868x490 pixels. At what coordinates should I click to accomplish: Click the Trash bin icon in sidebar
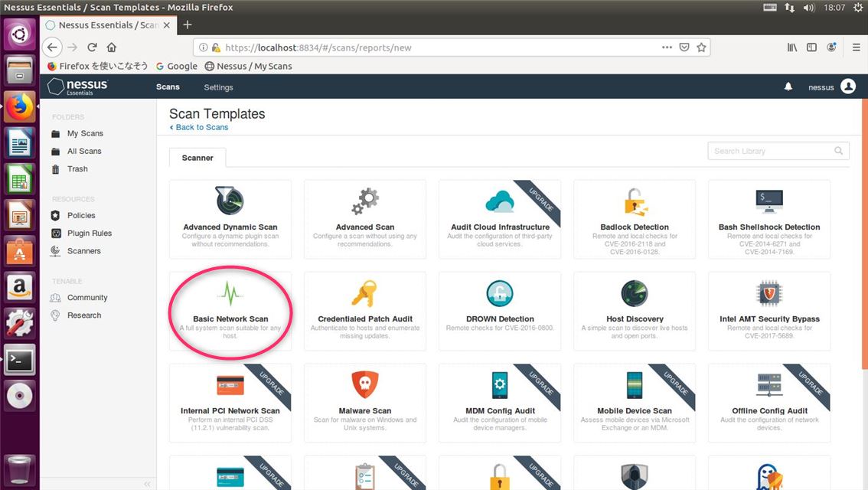(x=55, y=169)
